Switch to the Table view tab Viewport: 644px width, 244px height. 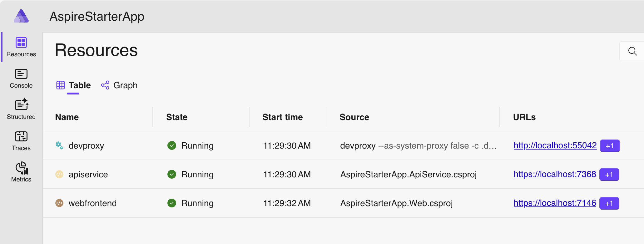tap(74, 85)
